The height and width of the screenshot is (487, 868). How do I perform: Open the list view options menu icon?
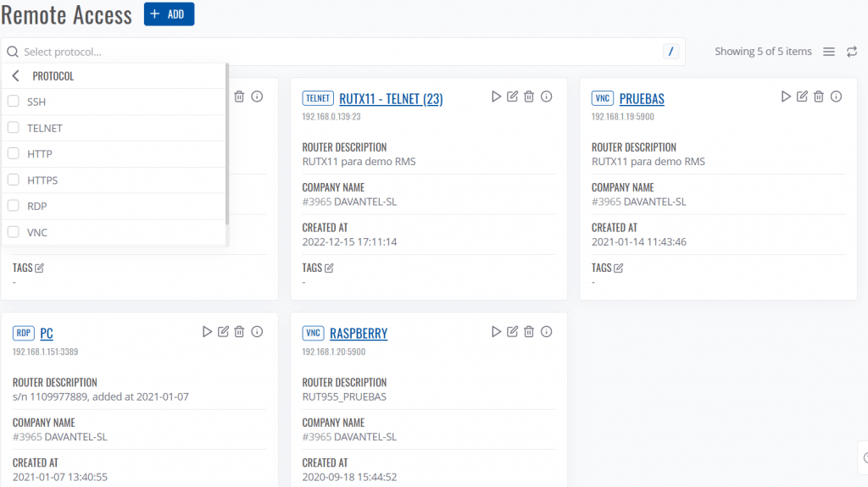click(x=829, y=52)
